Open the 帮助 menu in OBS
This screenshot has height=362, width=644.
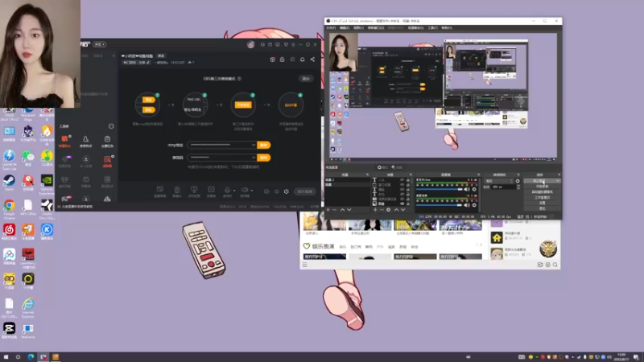tap(447, 28)
